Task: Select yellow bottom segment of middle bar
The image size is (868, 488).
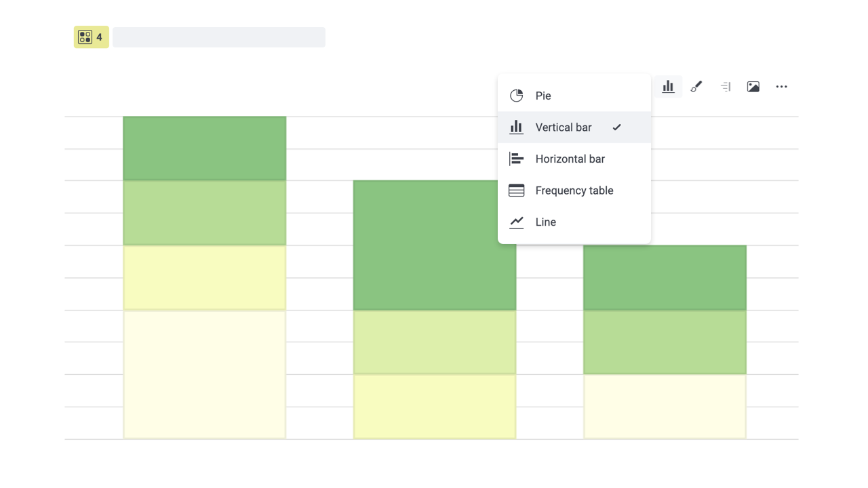Action: 434,407
